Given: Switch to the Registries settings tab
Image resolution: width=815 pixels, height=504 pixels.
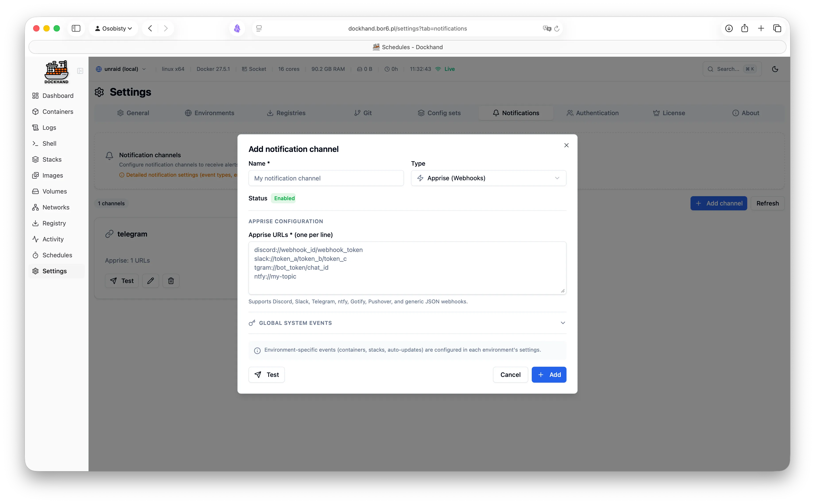Looking at the screenshot, I should [x=286, y=113].
